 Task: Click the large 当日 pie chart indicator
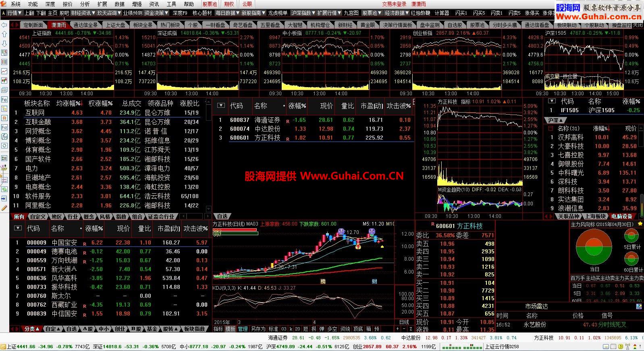tap(595, 248)
